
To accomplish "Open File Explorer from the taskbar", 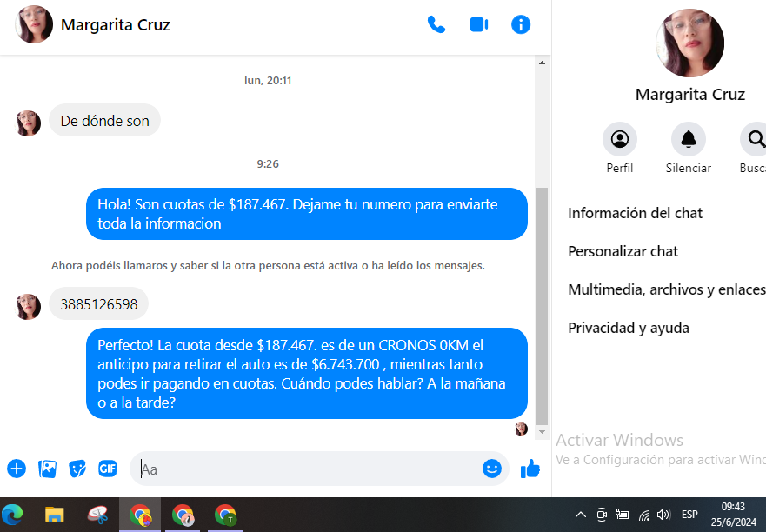I will click(55, 515).
